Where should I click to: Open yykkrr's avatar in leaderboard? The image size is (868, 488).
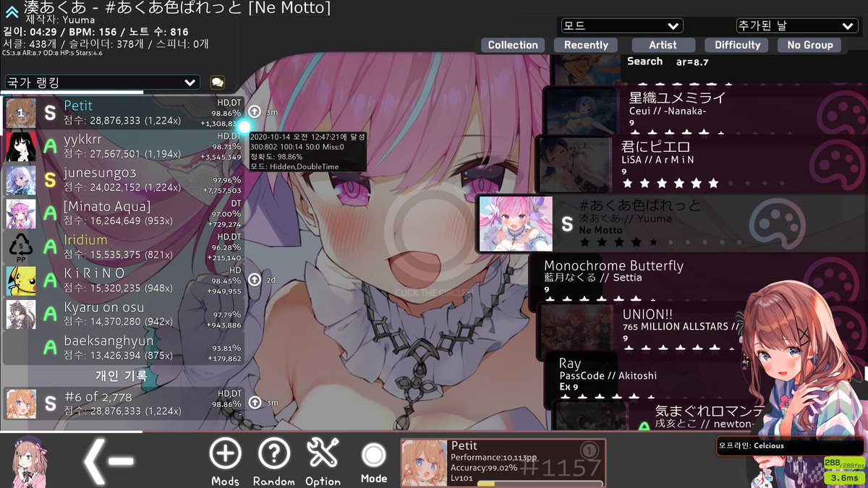(x=21, y=147)
